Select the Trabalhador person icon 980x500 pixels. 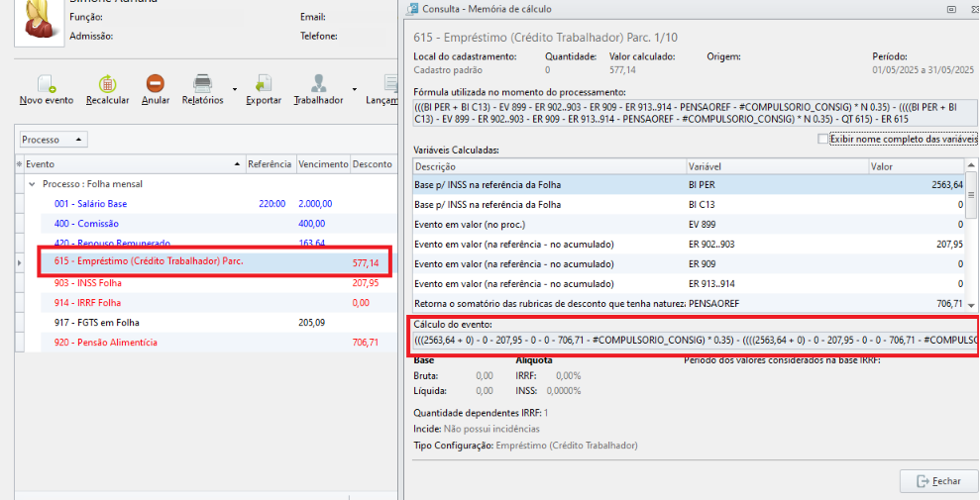(318, 84)
